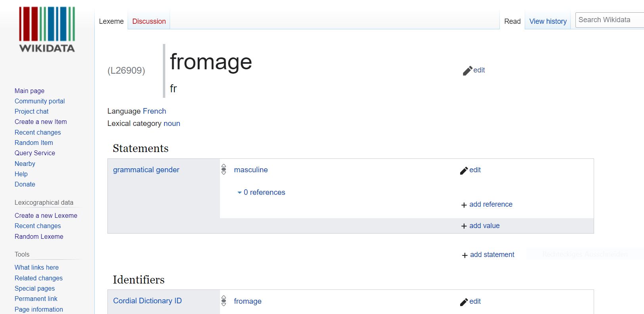Click pencil edit icon for grammatical gender
This screenshot has width=644, height=314.
tap(464, 170)
